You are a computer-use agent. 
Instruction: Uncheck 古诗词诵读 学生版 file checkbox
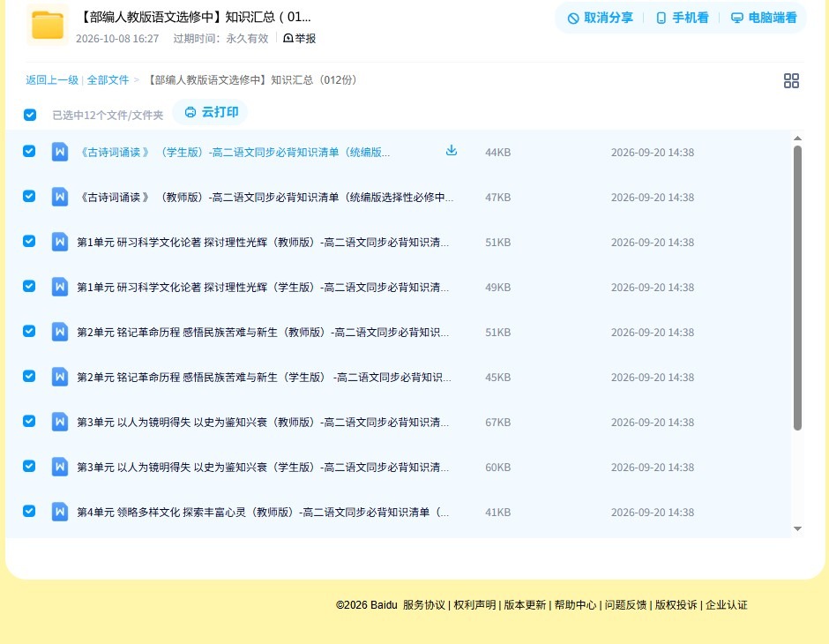[x=29, y=151]
